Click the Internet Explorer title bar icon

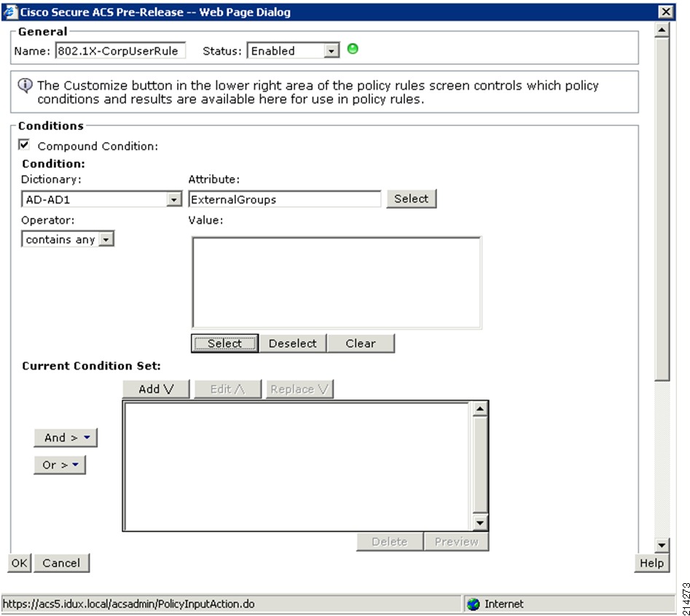click(x=11, y=12)
